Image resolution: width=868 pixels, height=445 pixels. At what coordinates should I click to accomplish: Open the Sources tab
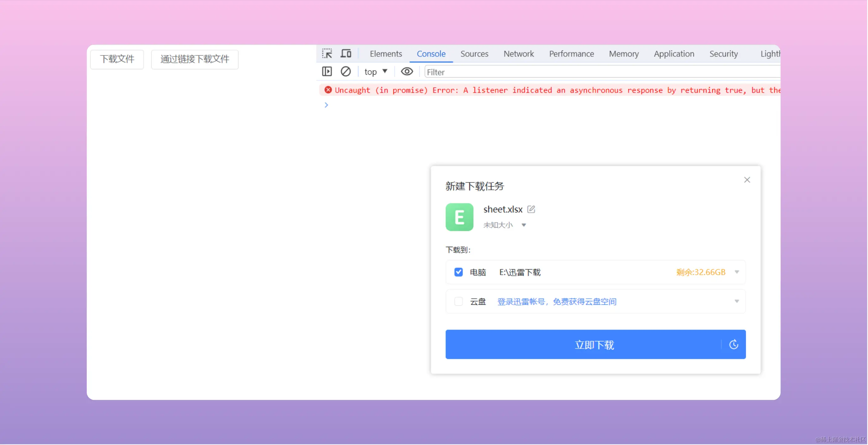[x=474, y=54]
